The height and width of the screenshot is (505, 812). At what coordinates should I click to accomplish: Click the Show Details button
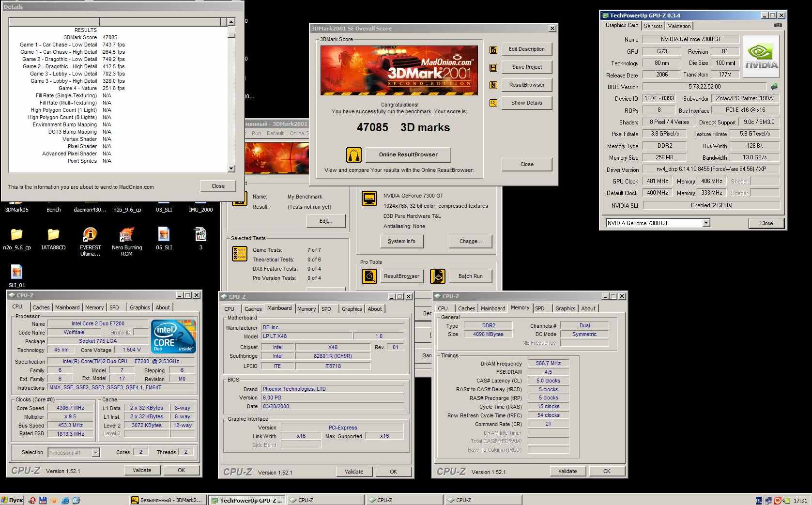click(x=527, y=103)
